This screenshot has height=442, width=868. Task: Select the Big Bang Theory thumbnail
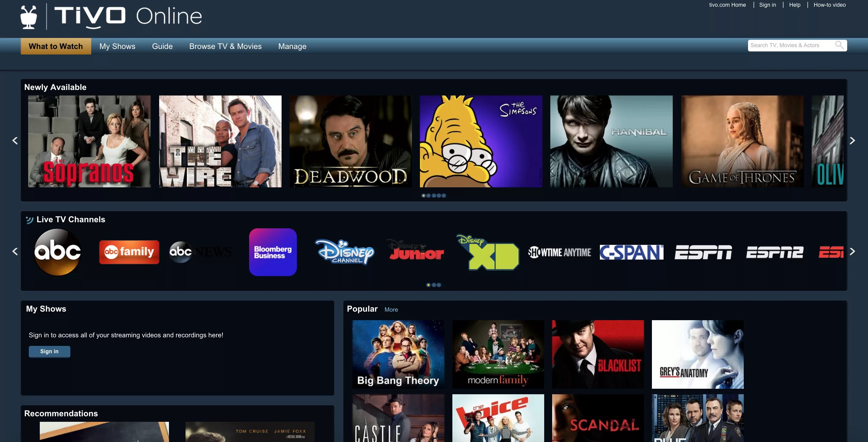pos(398,354)
